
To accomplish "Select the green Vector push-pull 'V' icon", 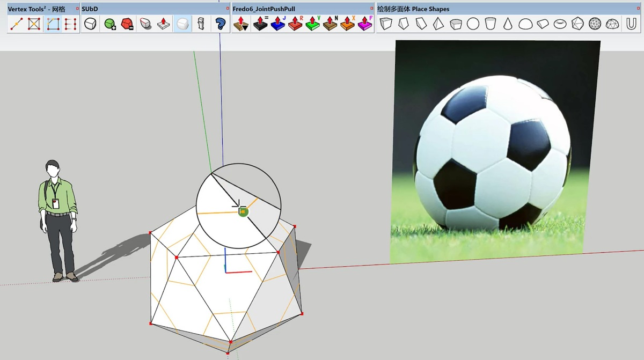I will coord(313,24).
